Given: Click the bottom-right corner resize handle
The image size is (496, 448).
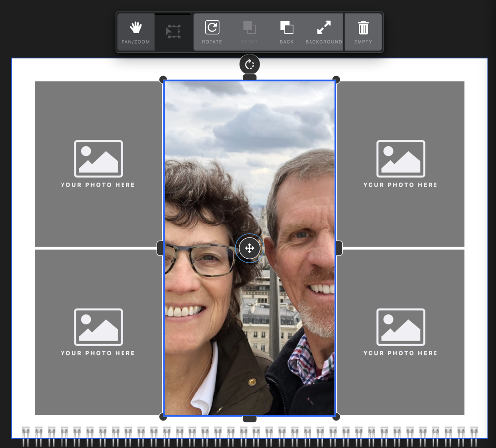Looking at the screenshot, I should coord(336,417).
